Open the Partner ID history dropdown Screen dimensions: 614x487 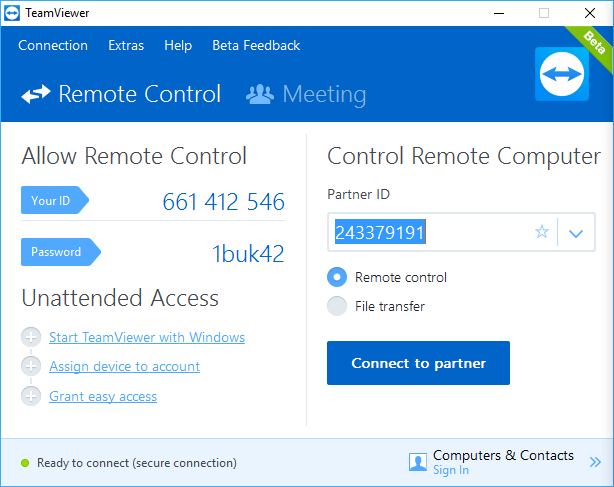576,233
